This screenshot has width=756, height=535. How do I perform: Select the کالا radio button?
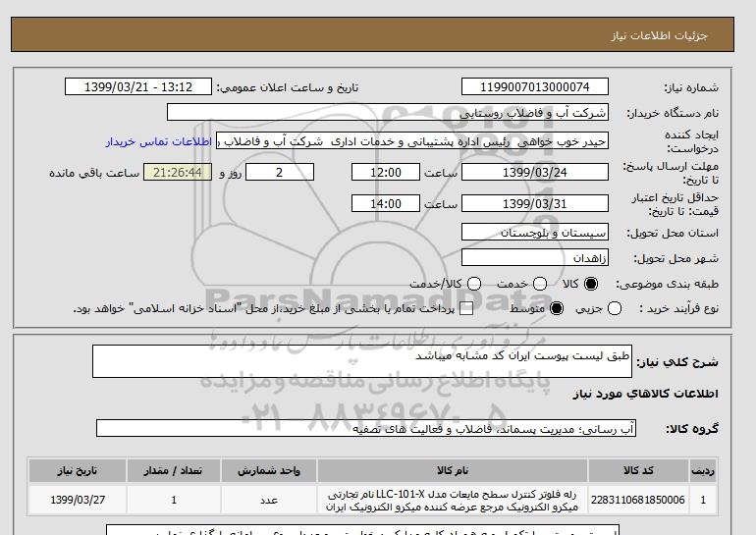point(591,284)
